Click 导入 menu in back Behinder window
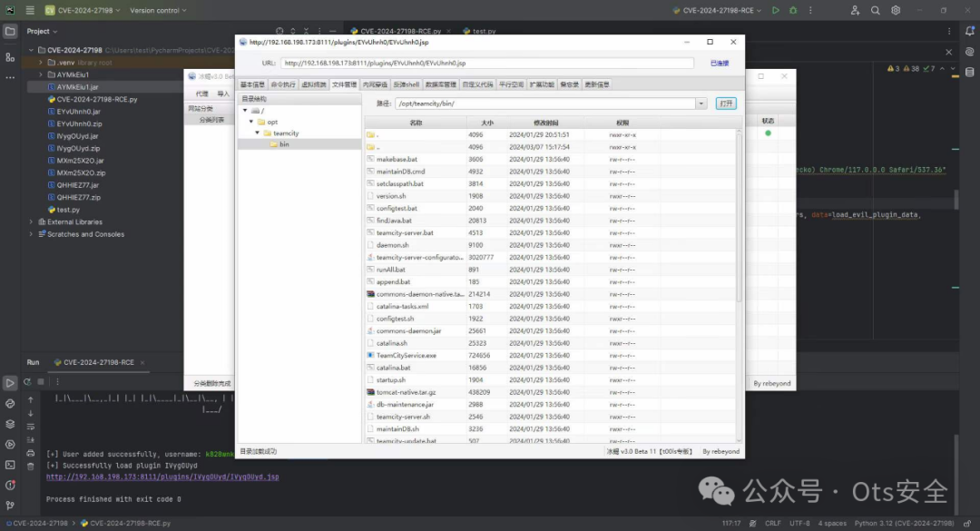 223,93
